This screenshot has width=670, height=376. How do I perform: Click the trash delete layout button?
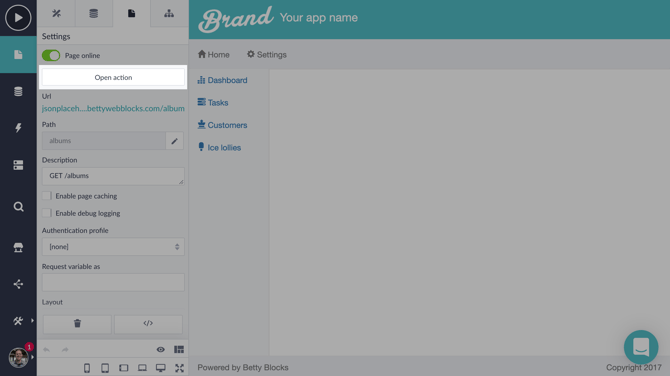[x=77, y=324]
